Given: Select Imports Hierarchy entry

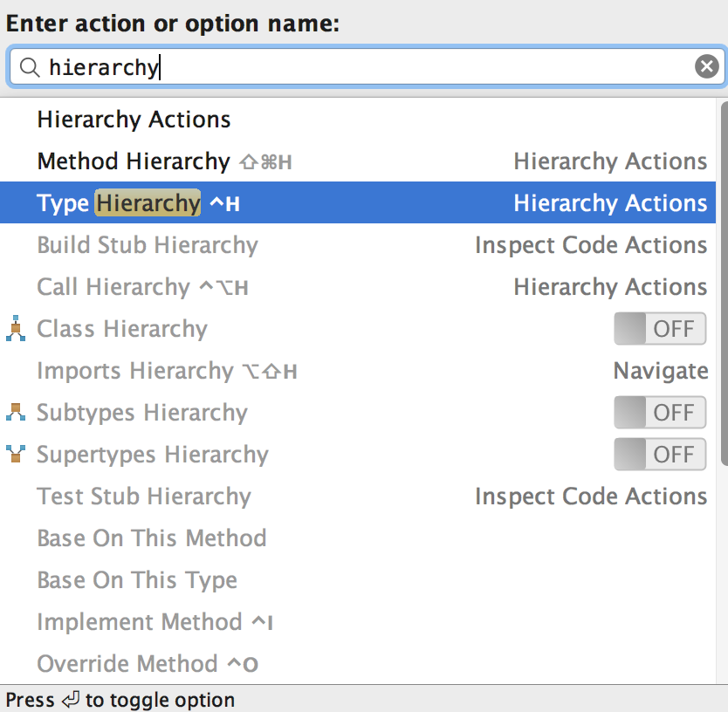Looking at the screenshot, I should tap(135, 371).
